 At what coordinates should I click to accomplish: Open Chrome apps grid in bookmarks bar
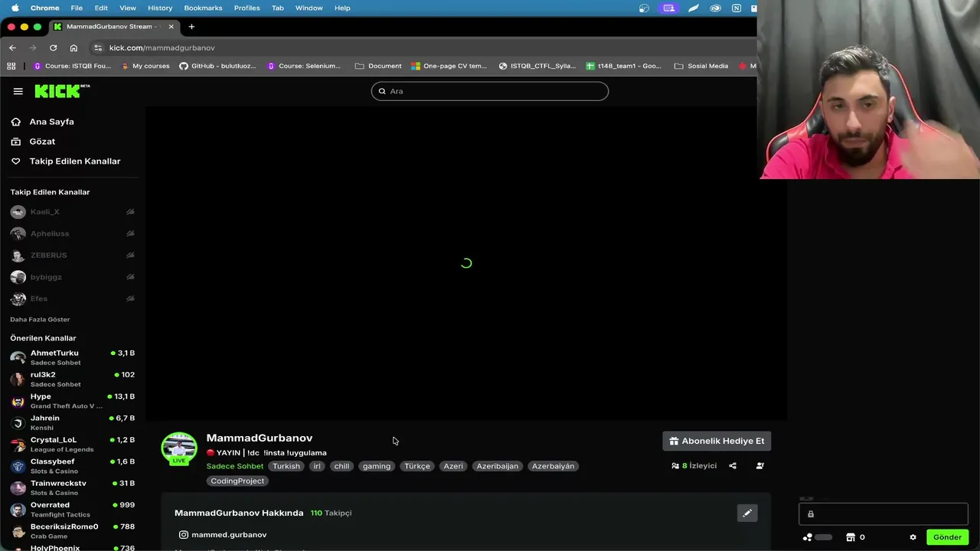click(11, 66)
